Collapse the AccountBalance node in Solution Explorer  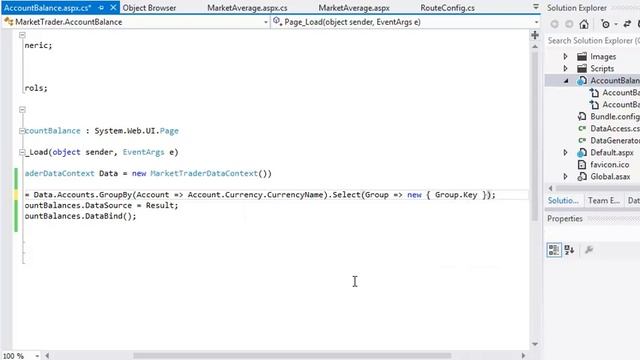[x=566, y=81]
